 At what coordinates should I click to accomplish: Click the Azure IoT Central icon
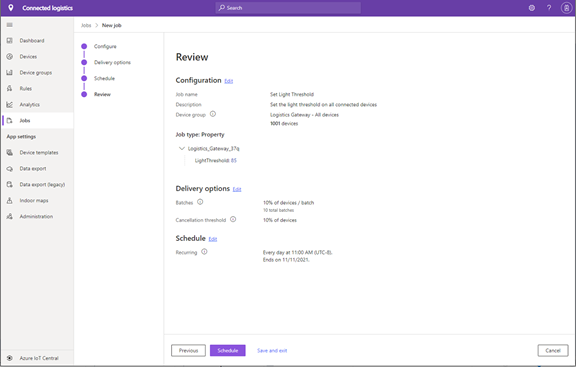tap(10, 358)
